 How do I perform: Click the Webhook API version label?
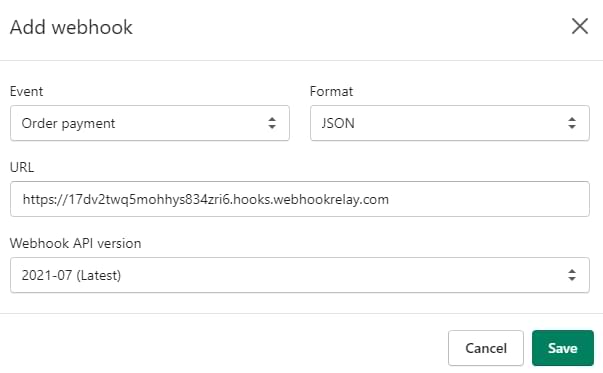coord(75,243)
